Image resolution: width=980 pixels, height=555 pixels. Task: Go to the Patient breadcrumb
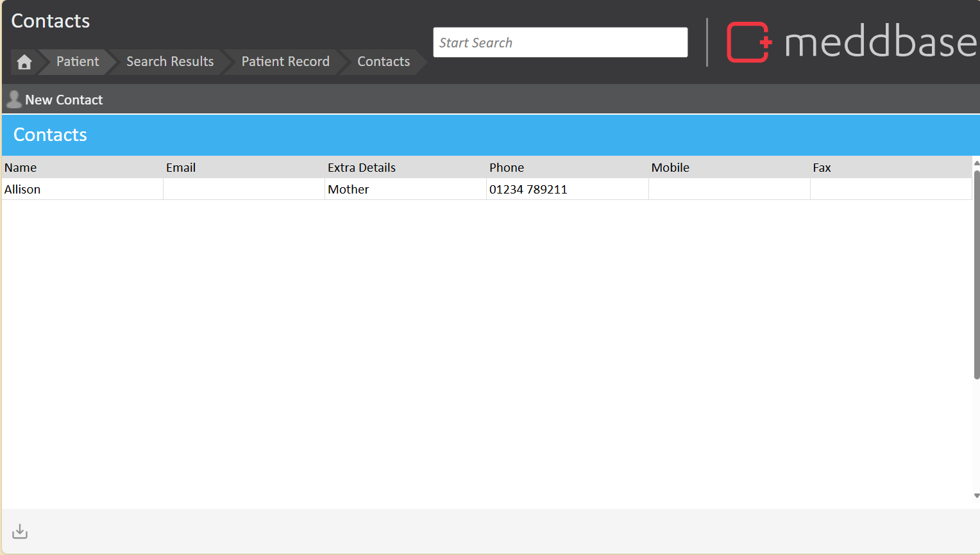point(78,62)
